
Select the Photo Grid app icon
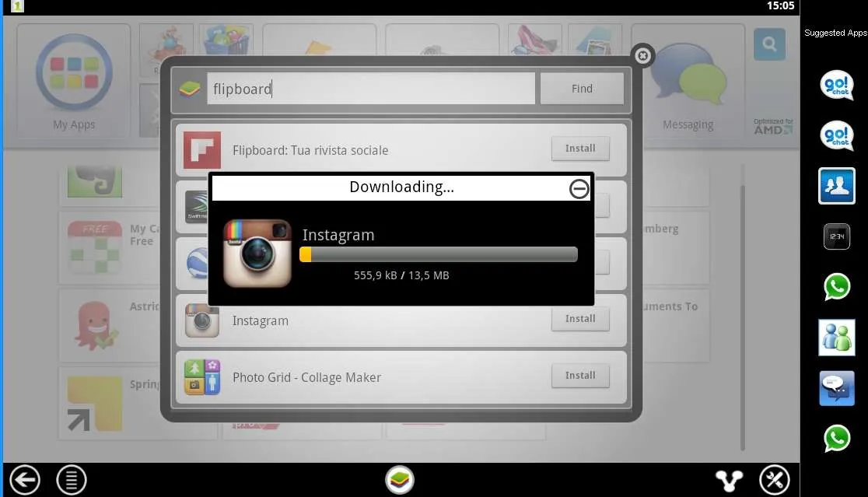pos(202,377)
